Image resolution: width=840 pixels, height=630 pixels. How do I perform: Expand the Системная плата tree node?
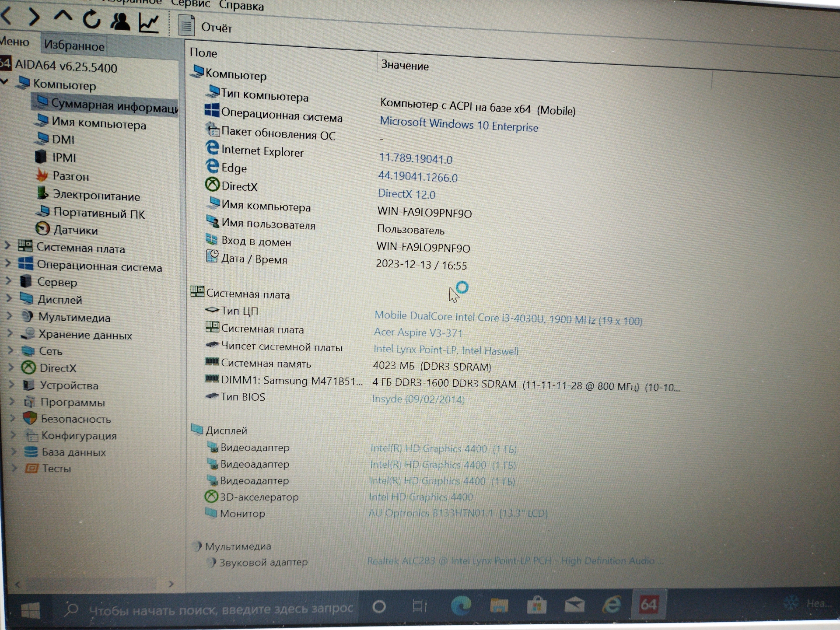click(x=7, y=245)
